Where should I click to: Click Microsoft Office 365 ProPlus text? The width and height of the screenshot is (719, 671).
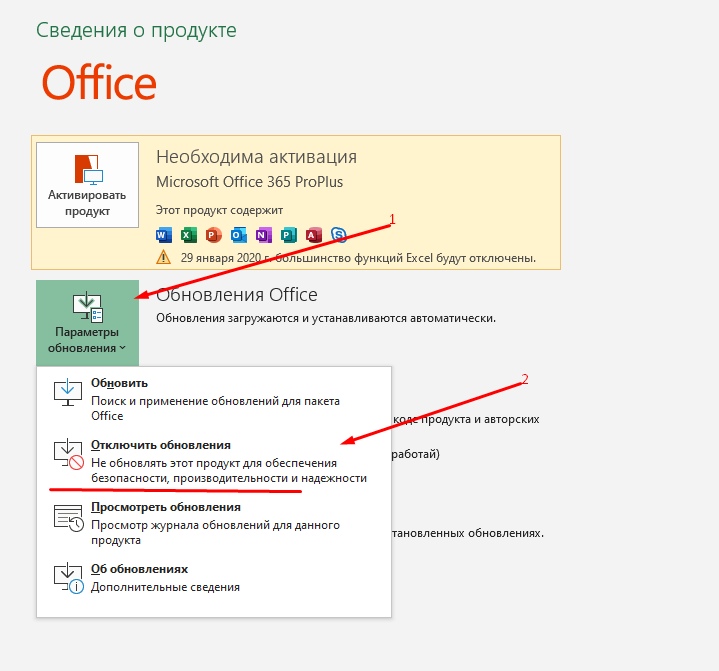(249, 182)
